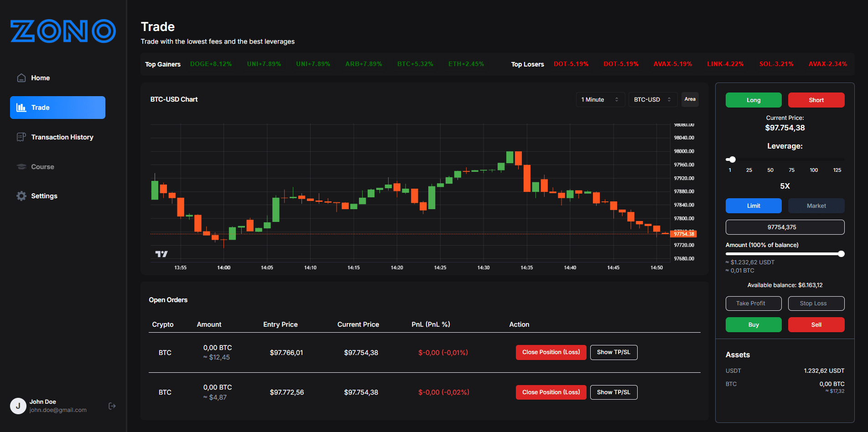
Task: Click john.doe@gmail.com email text
Action: pos(58,410)
